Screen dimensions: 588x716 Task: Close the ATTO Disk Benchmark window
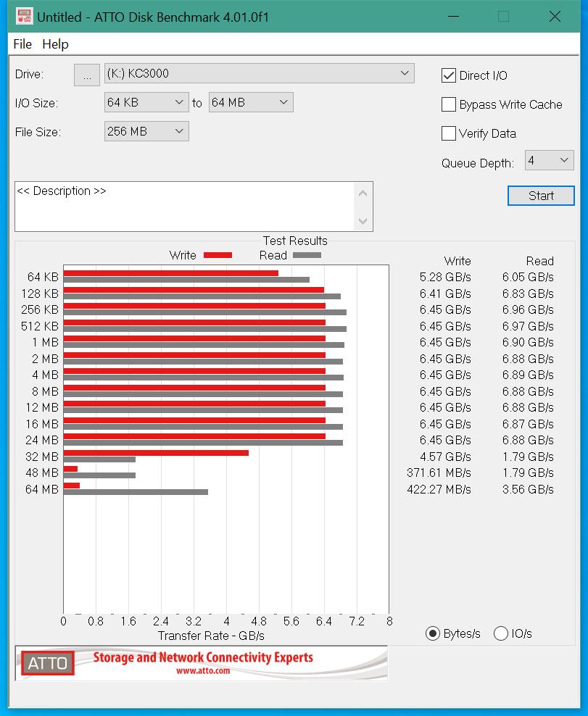coord(555,17)
